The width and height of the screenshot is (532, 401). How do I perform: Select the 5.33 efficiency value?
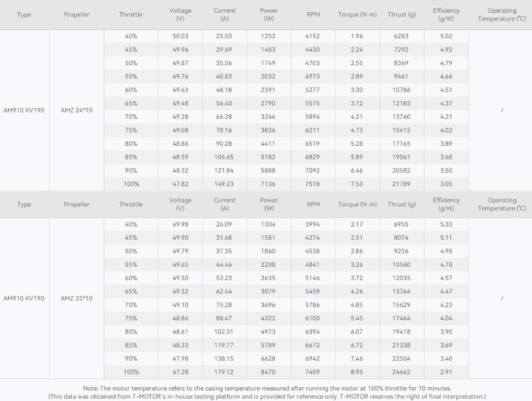(446, 224)
